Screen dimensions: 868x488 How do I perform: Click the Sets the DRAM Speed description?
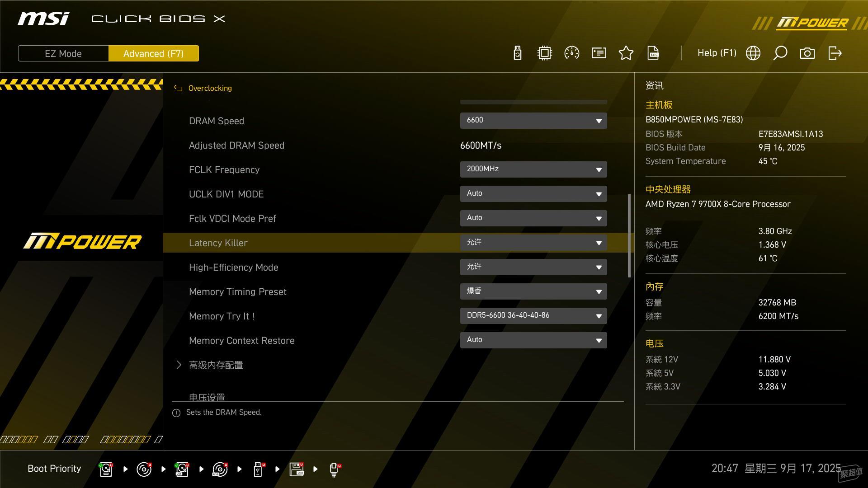pos(224,413)
